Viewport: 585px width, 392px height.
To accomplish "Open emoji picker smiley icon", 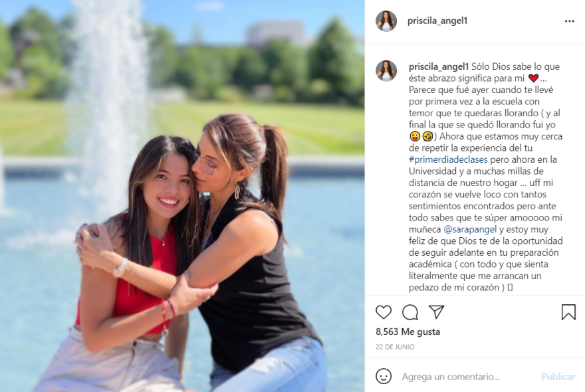I will point(384,376).
